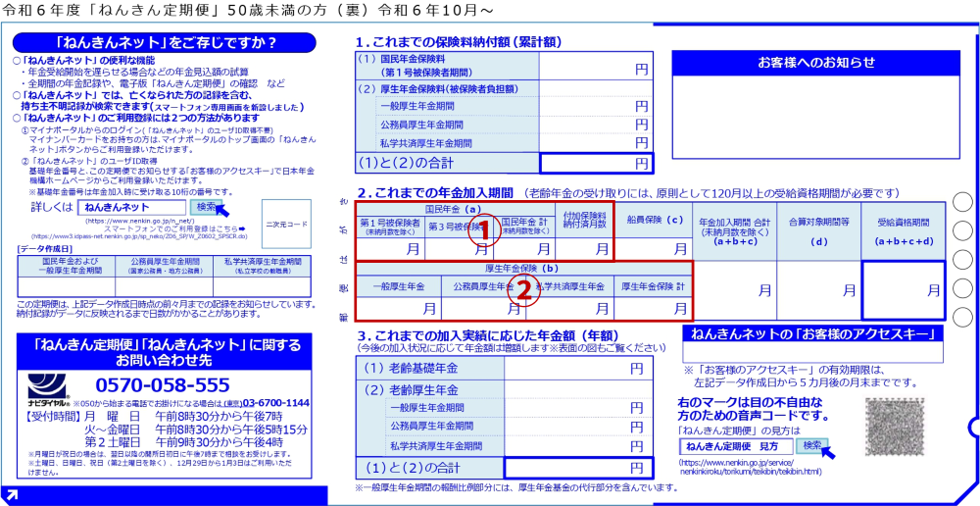980x506 pixels.
Task: Click the blank notice area under お客様へのお知らせ
Action: tap(815, 116)
